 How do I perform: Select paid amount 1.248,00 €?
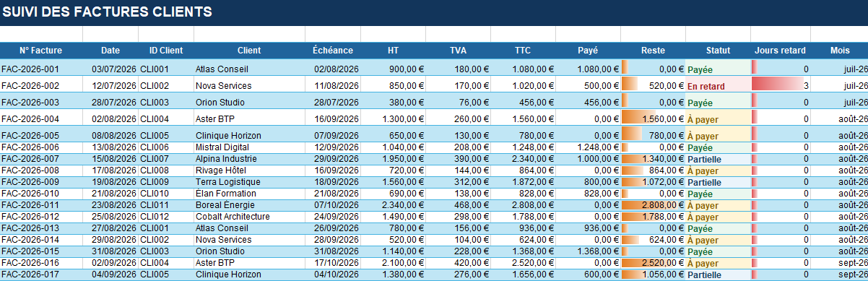pyautogui.click(x=588, y=147)
